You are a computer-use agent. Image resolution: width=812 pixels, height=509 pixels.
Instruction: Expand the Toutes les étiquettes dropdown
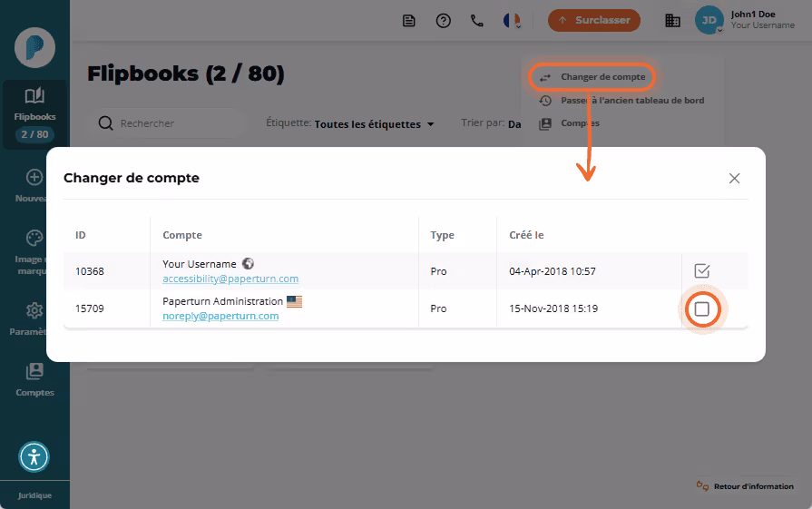(x=374, y=124)
